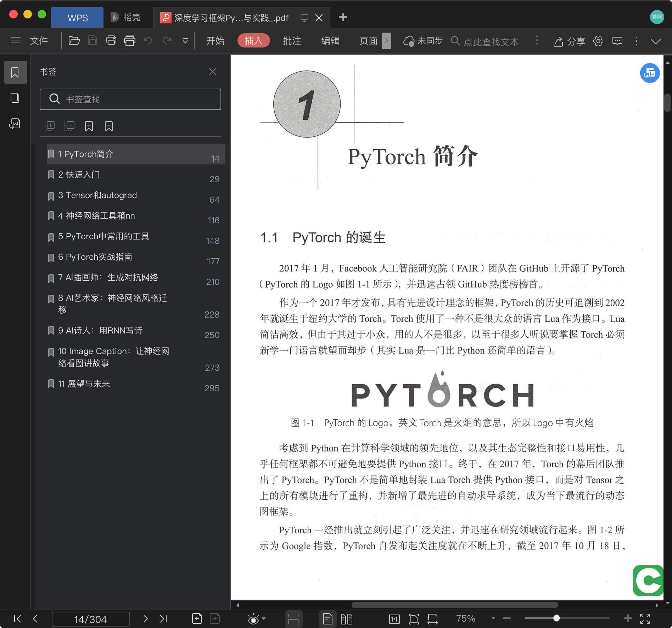Image resolution: width=672 pixels, height=628 pixels.
Task: Go to first page button
Action: 17,619
